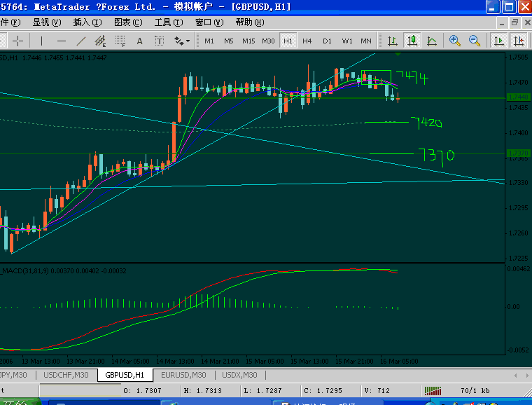Restore the chart child window
This screenshot has height=405, width=532.
(x=514, y=22)
